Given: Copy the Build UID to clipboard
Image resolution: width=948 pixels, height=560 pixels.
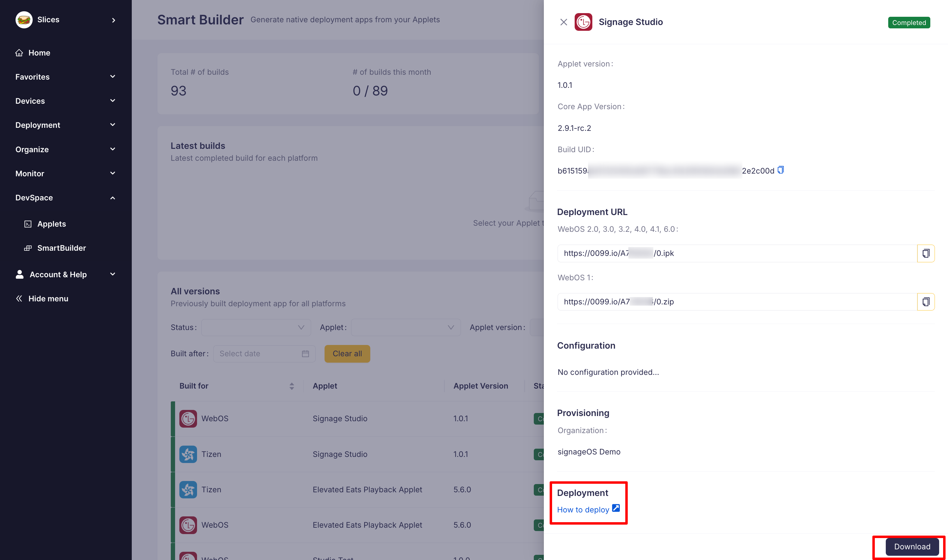Looking at the screenshot, I should [x=781, y=170].
